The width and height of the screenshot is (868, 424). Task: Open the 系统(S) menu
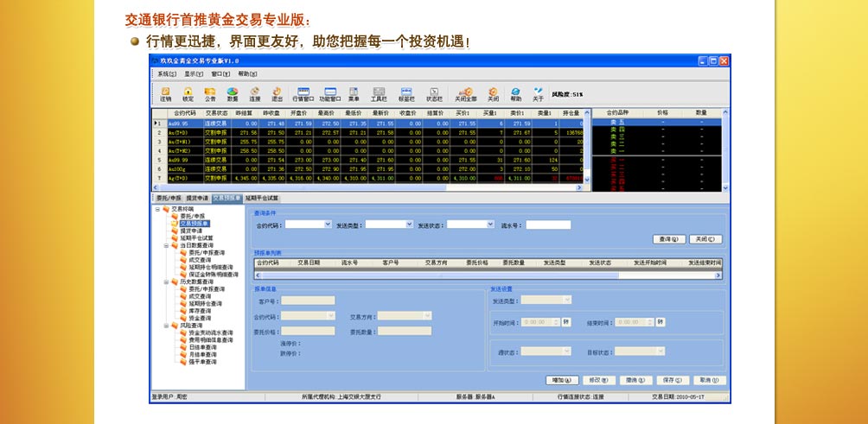tap(167, 73)
